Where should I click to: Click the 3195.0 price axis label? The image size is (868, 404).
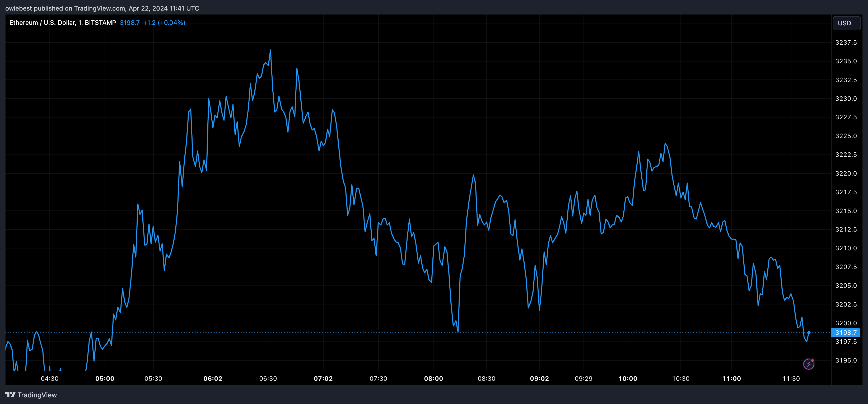(x=846, y=360)
